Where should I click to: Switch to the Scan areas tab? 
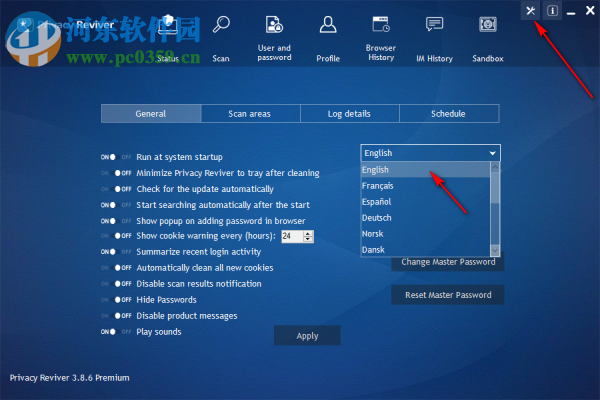point(250,114)
